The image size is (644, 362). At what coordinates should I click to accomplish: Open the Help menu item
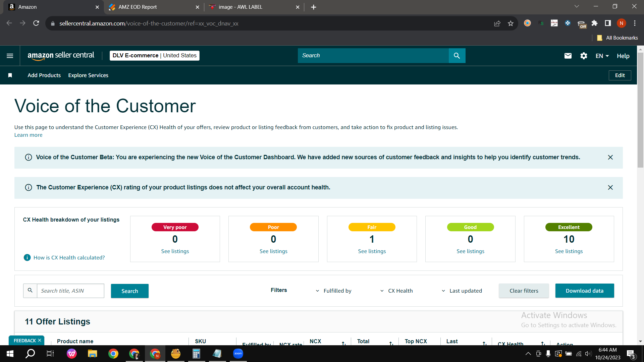[623, 56]
